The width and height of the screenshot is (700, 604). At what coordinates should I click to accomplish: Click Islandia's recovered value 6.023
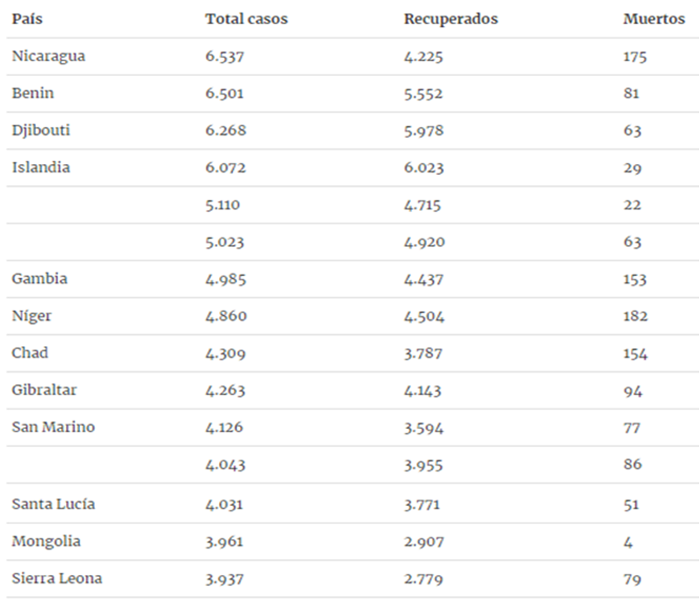point(424,168)
